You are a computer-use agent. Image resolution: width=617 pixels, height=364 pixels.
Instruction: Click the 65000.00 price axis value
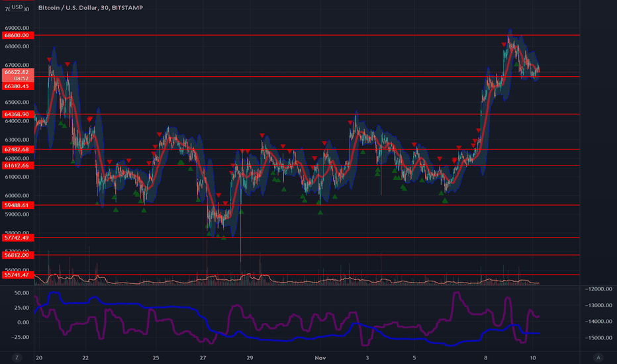[17, 103]
